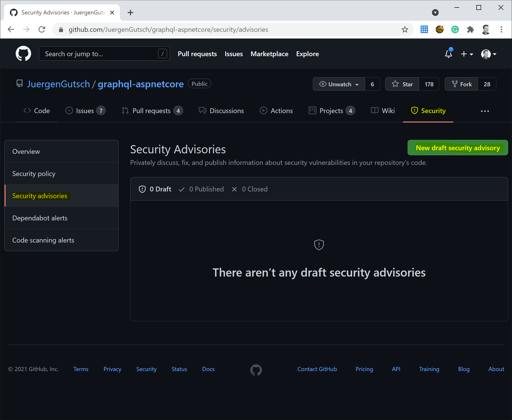
Task: Open the yellow striped extension icon
Action: (x=440, y=29)
